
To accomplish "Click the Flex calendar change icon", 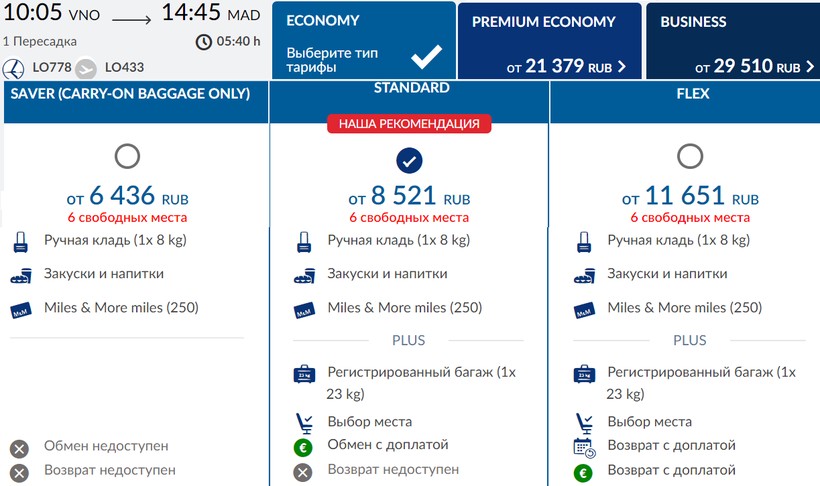I will [x=585, y=447].
